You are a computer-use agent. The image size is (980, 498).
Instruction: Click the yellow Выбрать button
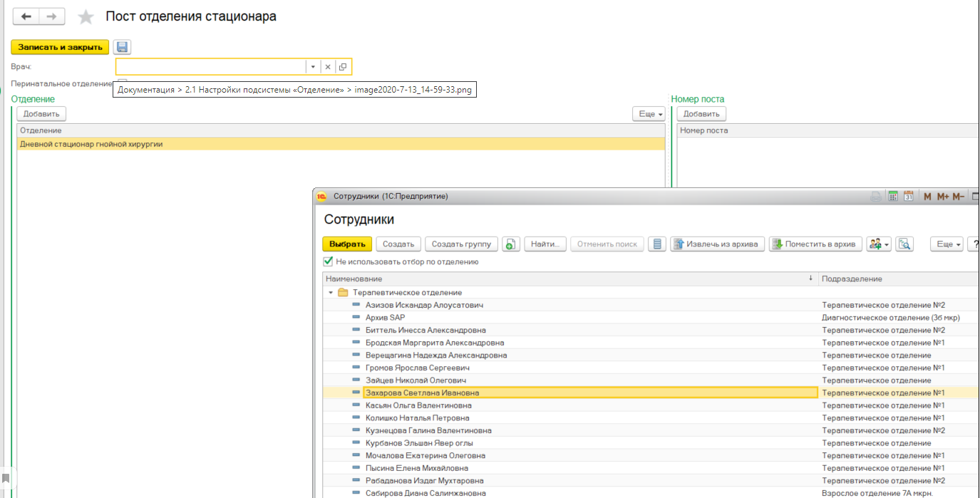pos(347,244)
